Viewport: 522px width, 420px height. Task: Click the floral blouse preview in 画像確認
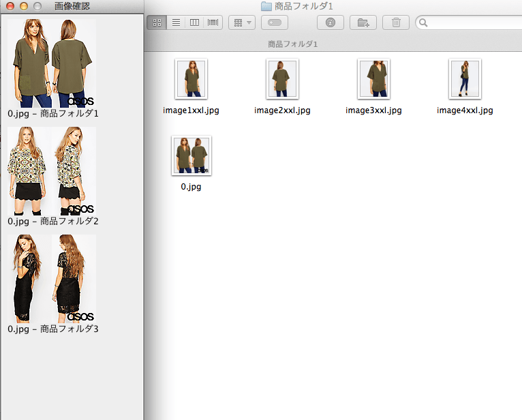click(x=52, y=171)
